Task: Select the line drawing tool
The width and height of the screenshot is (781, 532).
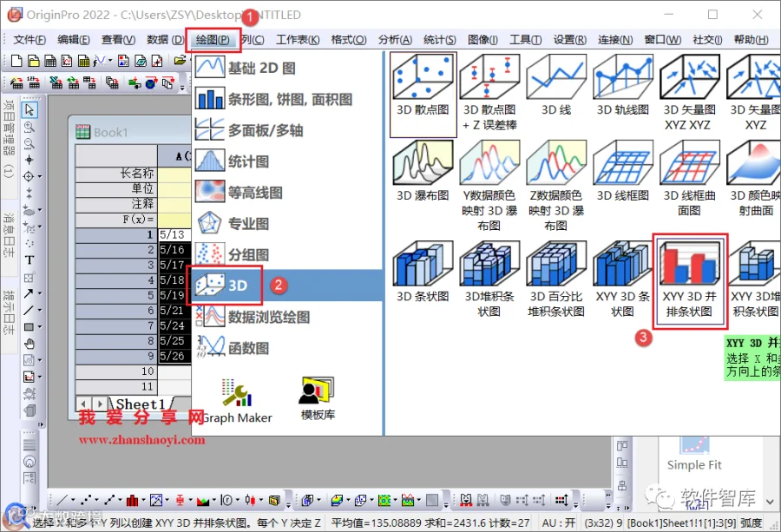Action: 29,311
